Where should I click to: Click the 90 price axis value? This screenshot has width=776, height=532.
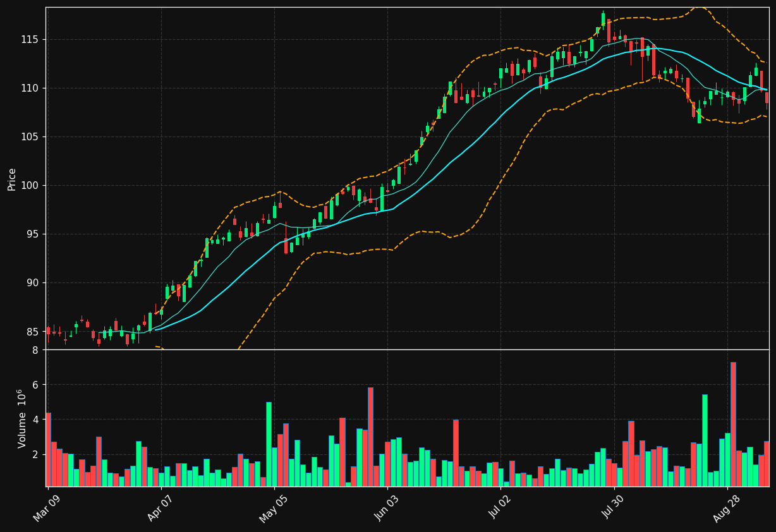point(33,282)
